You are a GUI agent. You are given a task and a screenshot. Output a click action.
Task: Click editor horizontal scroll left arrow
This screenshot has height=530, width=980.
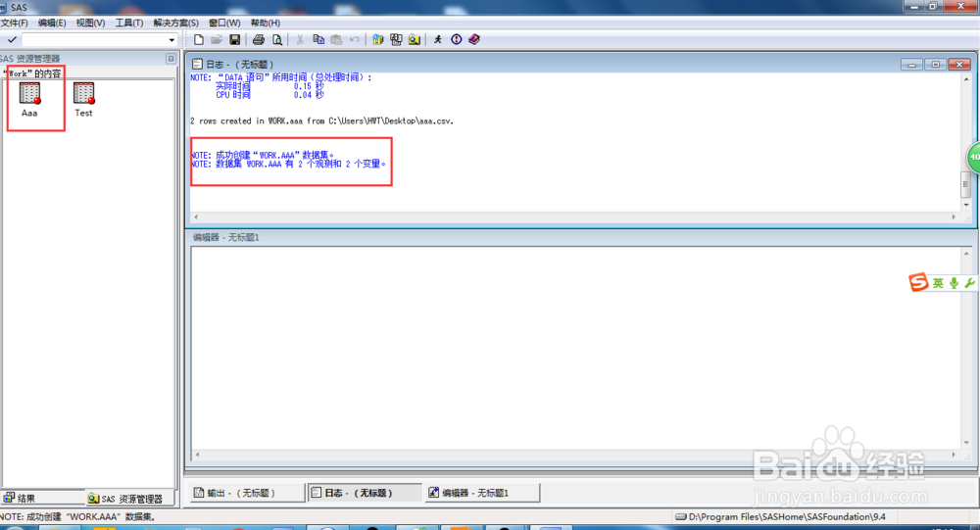click(x=197, y=455)
